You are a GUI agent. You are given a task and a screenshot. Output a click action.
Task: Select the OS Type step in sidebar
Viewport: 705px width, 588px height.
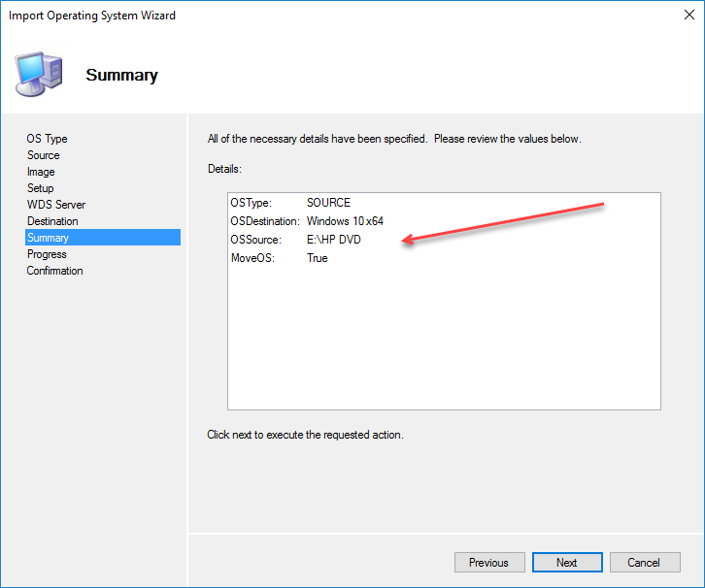tap(47, 139)
